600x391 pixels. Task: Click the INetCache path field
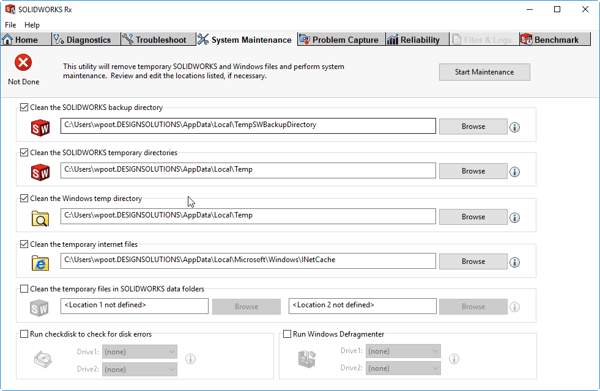coord(248,261)
